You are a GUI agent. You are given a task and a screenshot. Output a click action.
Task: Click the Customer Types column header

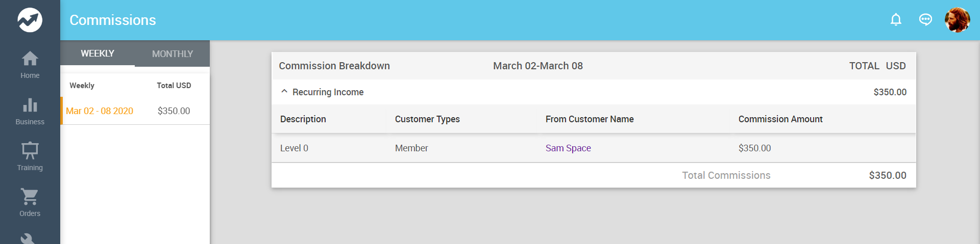coord(427,119)
